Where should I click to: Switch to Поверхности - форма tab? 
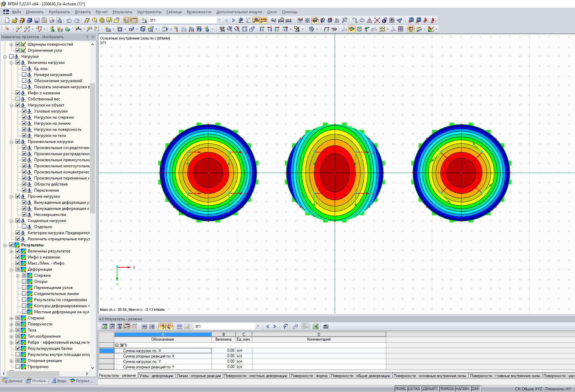(x=309, y=376)
